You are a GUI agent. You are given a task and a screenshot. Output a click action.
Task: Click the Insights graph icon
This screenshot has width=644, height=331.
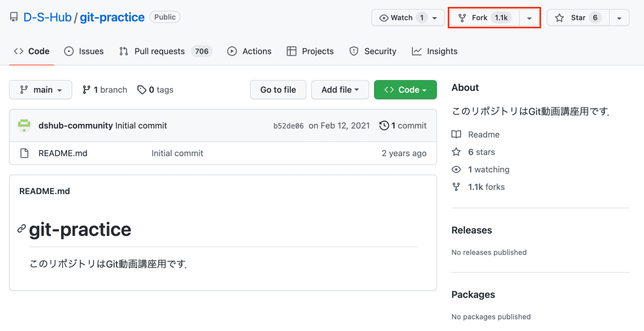click(x=416, y=51)
